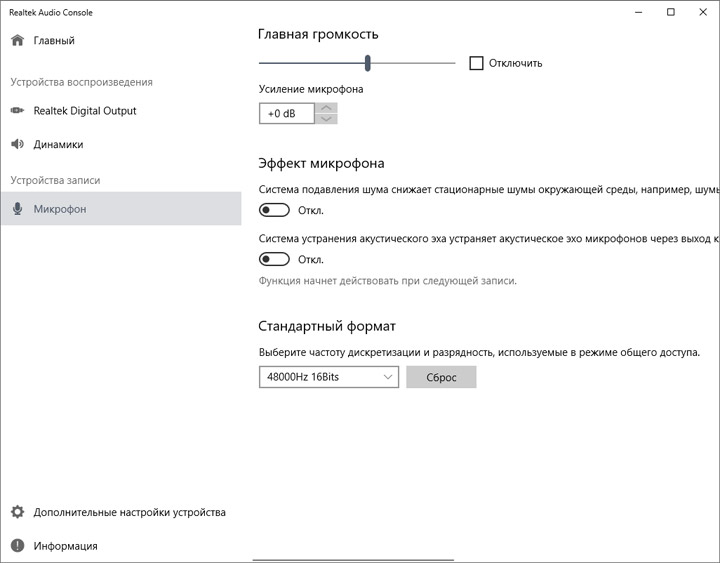Open the 48000Hz 16Bits format dropdown
The width and height of the screenshot is (720, 563).
(328, 377)
